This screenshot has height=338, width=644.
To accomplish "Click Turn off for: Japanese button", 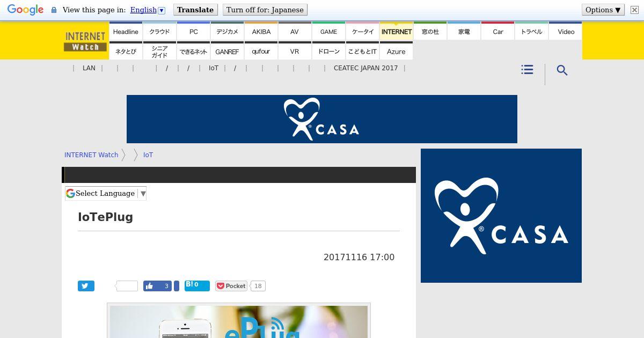I will pyautogui.click(x=265, y=10).
